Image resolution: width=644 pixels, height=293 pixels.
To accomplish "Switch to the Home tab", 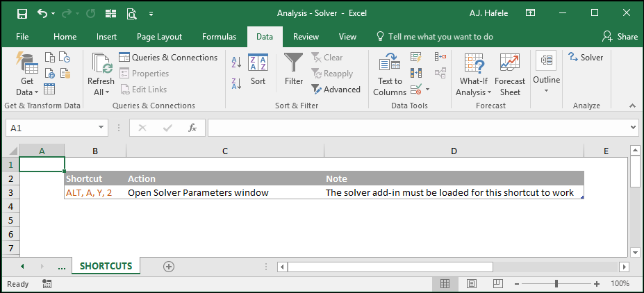I will [x=65, y=37].
